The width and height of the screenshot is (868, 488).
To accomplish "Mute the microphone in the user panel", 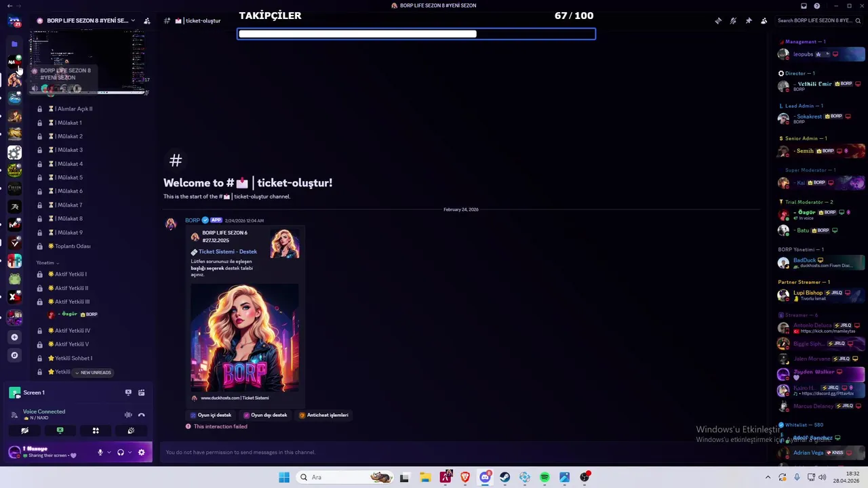I will coord(100,452).
